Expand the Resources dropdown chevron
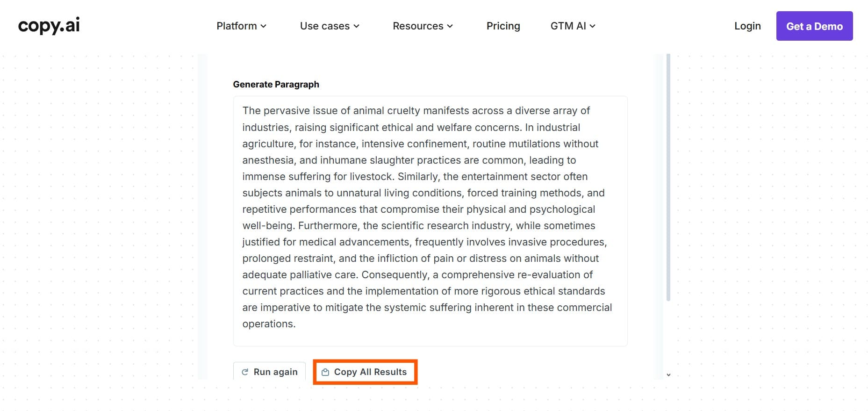 pyautogui.click(x=450, y=26)
